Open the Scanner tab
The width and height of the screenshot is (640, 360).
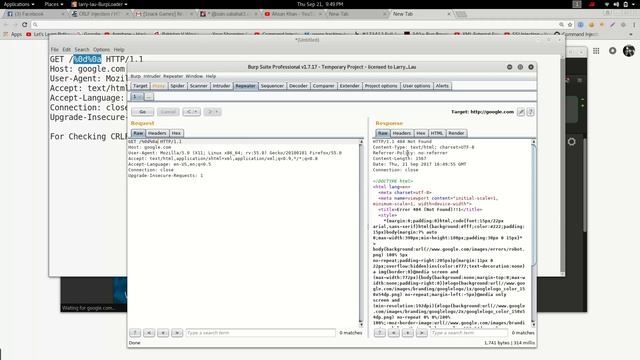(199, 86)
